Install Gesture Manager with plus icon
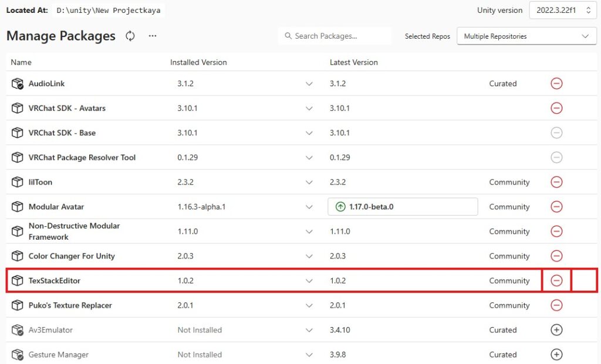Screen dimensions: 601x364 (x=556, y=355)
